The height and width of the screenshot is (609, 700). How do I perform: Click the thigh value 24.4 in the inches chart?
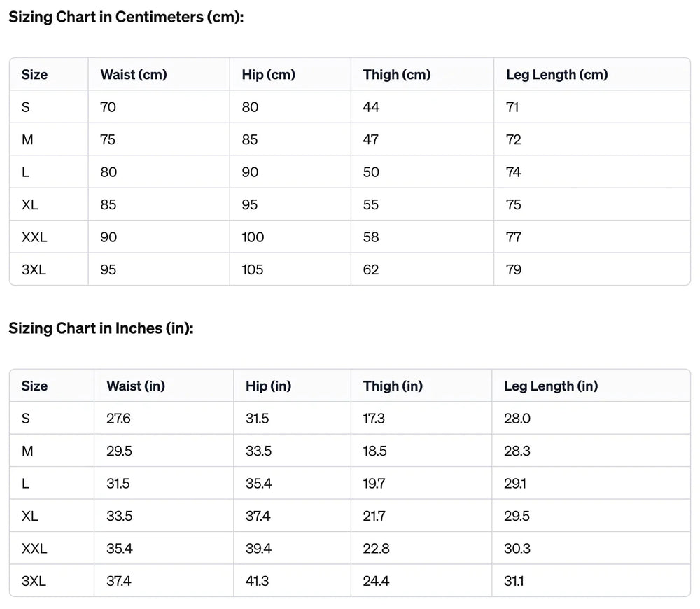pyautogui.click(x=376, y=581)
